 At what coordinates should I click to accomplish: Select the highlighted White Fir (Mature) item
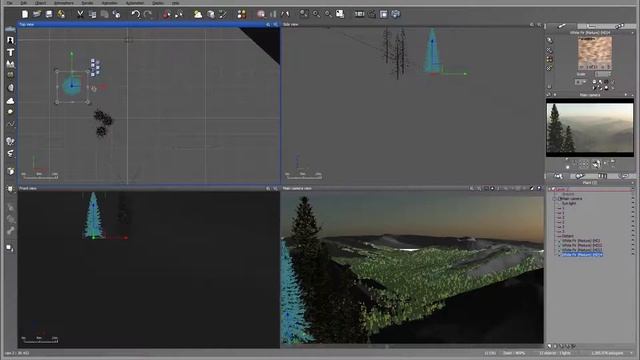pyautogui.click(x=582, y=255)
